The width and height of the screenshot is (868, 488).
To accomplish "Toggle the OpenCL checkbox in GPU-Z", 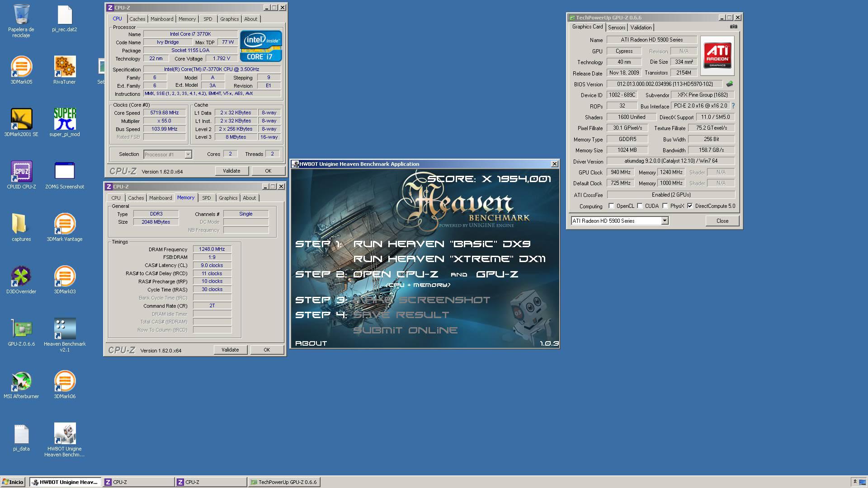I will tap(611, 206).
